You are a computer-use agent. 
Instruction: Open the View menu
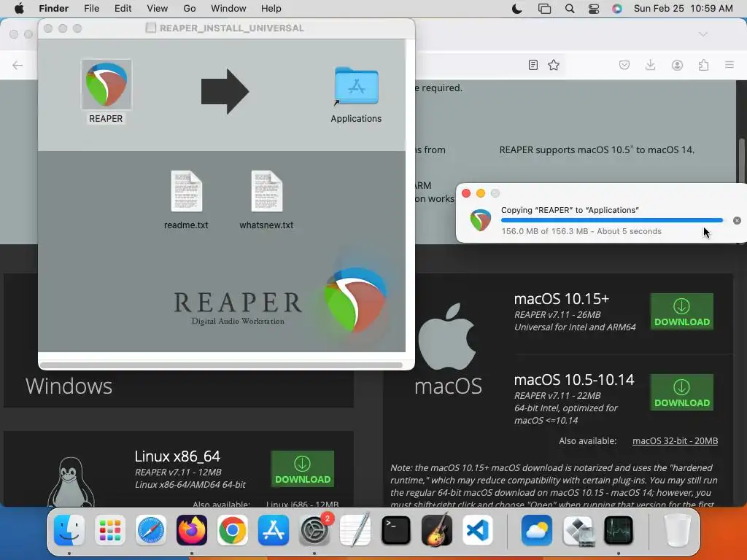(158, 9)
